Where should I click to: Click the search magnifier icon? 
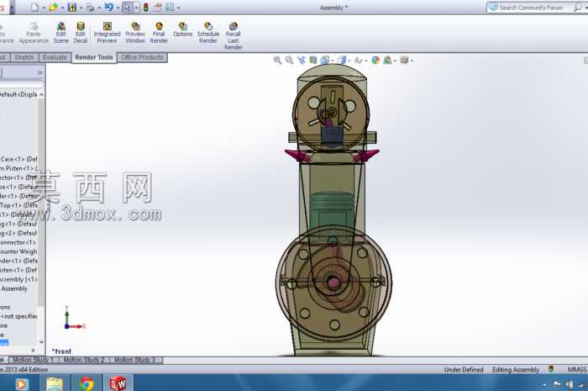tap(578, 7)
